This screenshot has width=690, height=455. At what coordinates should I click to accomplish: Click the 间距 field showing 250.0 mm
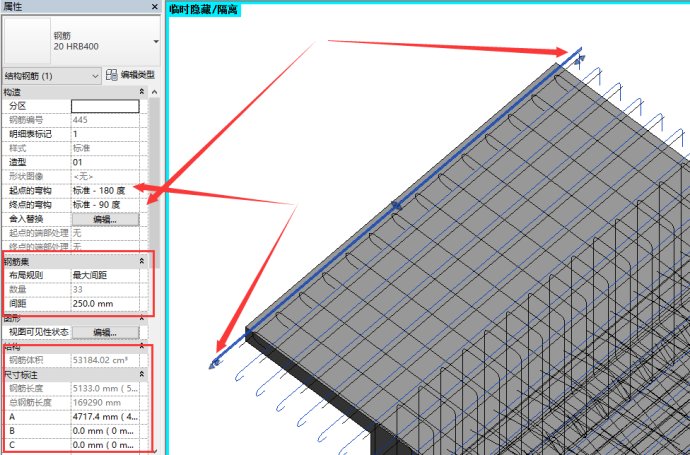[x=104, y=302]
